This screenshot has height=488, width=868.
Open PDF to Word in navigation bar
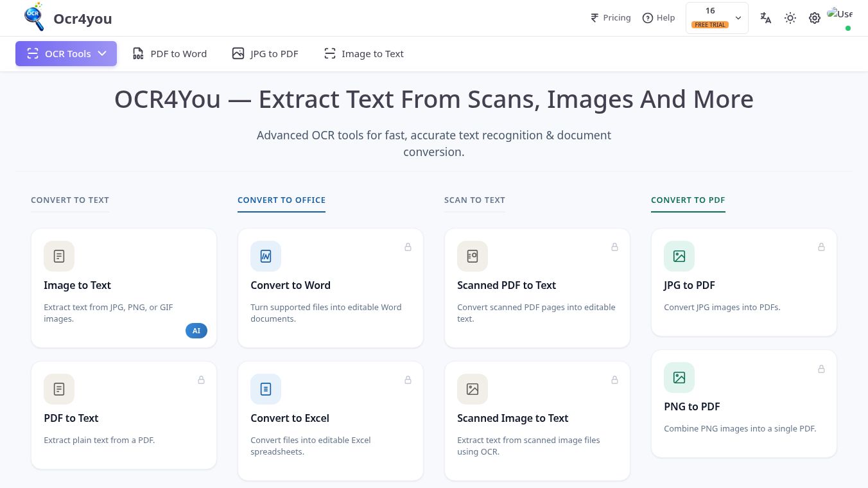point(169,54)
